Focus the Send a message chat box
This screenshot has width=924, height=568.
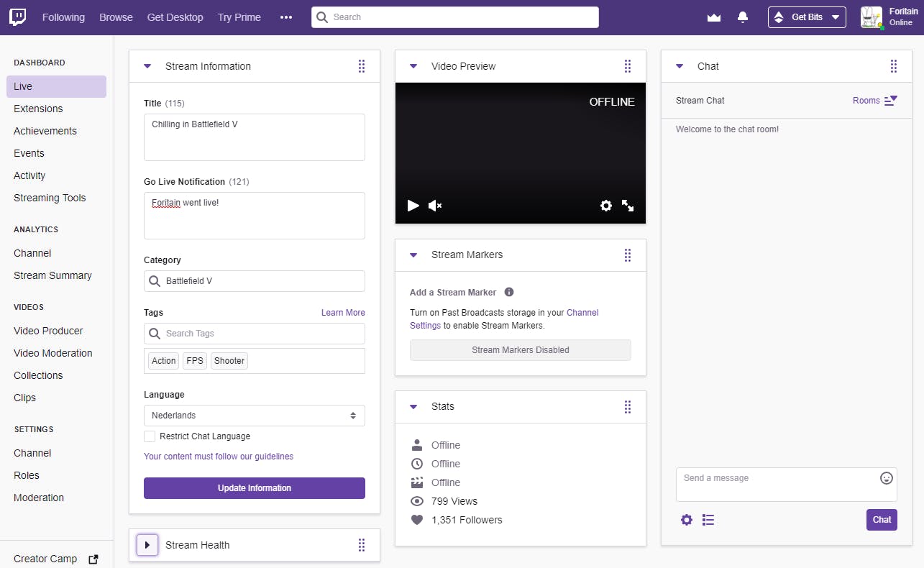point(787,485)
